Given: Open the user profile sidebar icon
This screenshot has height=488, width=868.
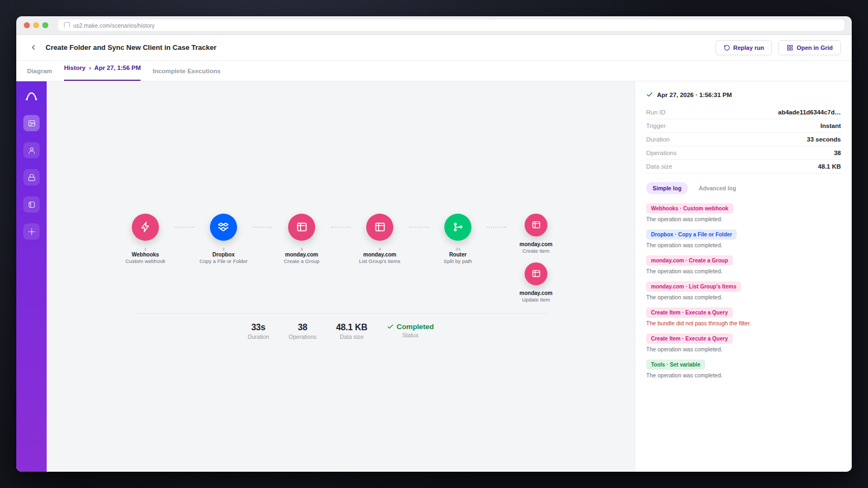Looking at the screenshot, I should tap(31, 150).
